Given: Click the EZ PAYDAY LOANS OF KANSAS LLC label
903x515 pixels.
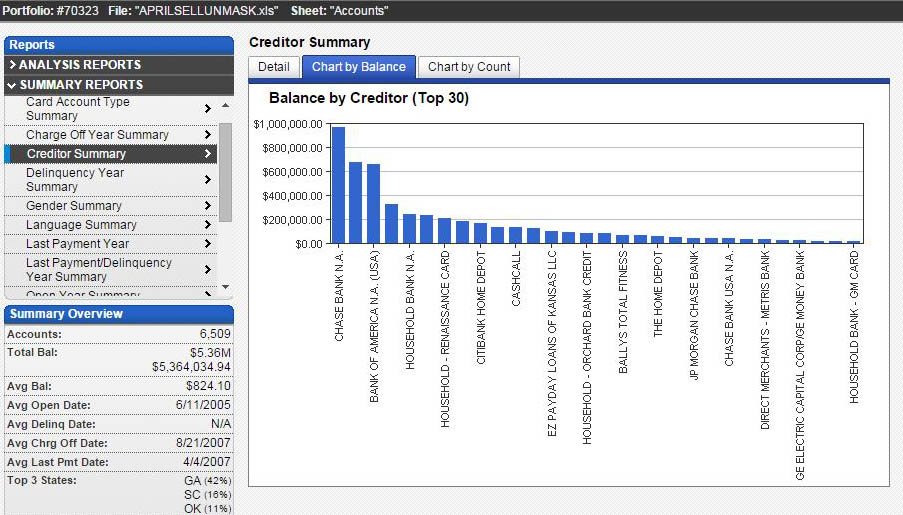Looking at the screenshot, I should (x=552, y=343).
